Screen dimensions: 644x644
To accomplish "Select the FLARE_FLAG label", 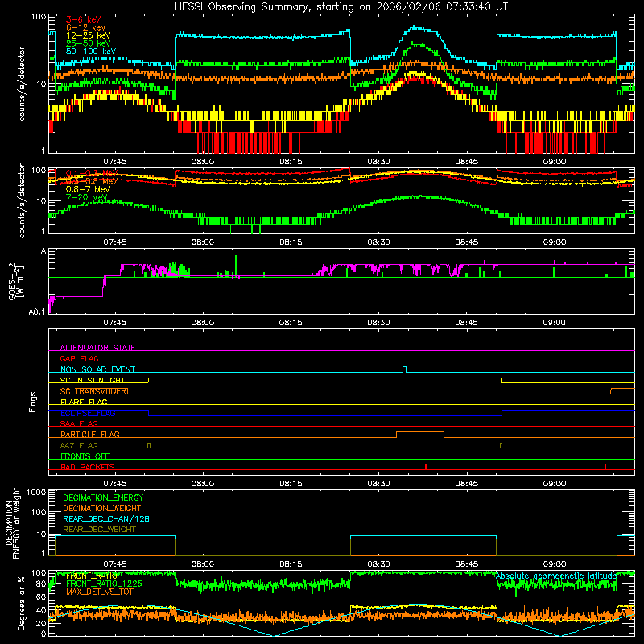I will 84,402.
